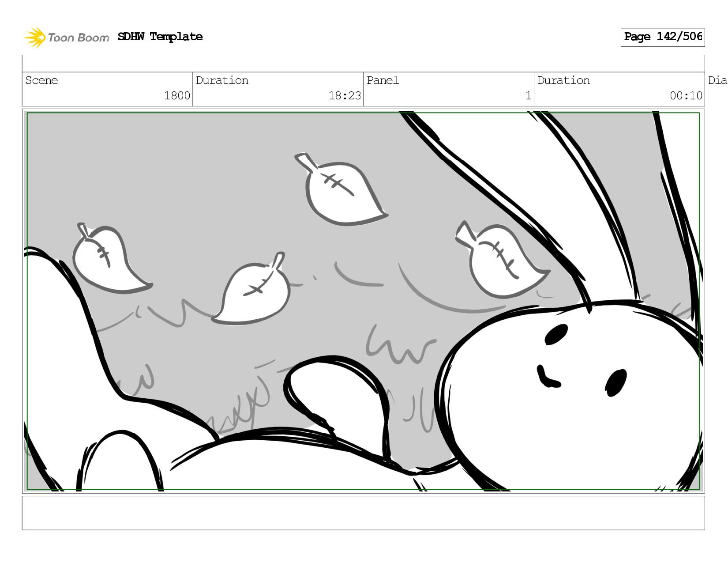Click the 'Scene' header label
Image resolution: width=728 pixels, height=563 pixels.
41,80
